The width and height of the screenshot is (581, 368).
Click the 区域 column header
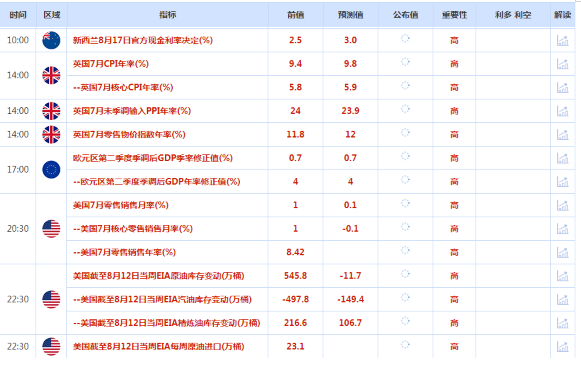52,15
